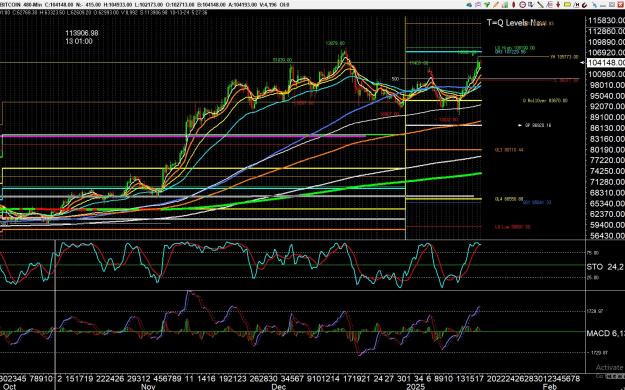Screen dimensions: 625x390
Task: Click the "H" toolbar icon
Action: pyautogui.click(x=577, y=5)
